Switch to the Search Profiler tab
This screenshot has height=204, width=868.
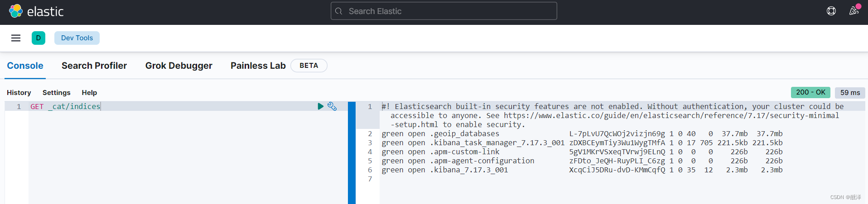[94, 66]
